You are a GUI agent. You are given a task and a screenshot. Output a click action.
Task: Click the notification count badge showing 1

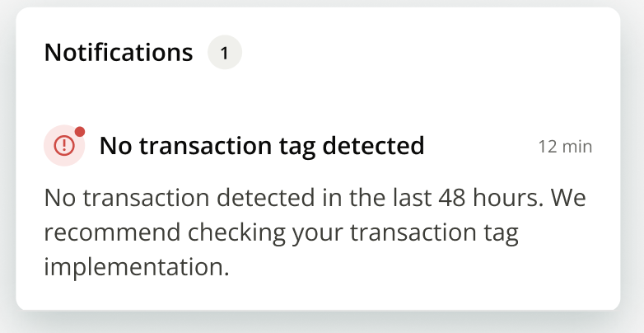point(224,54)
